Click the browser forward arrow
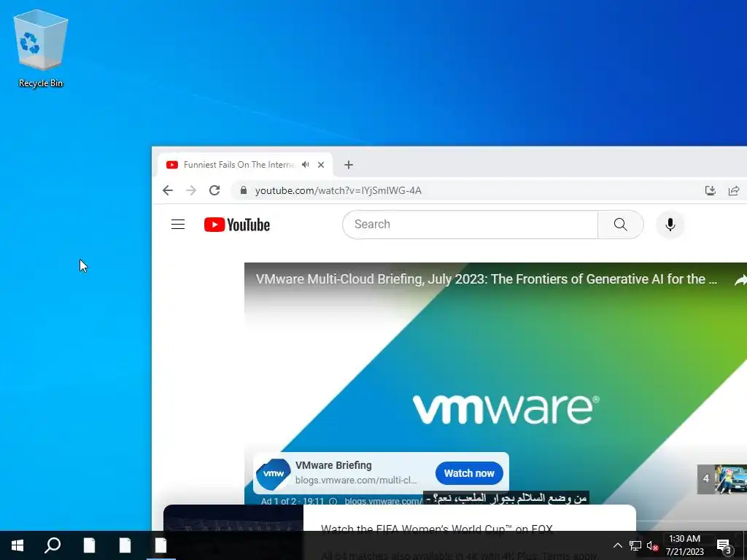Image resolution: width=747 pixels, height=560 pixels. (x=191, y=190)
